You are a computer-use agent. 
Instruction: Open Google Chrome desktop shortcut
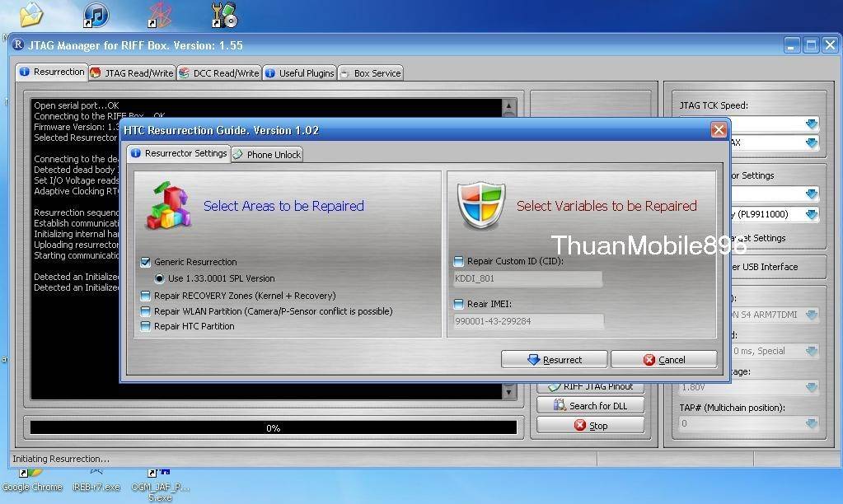point(31,480)
